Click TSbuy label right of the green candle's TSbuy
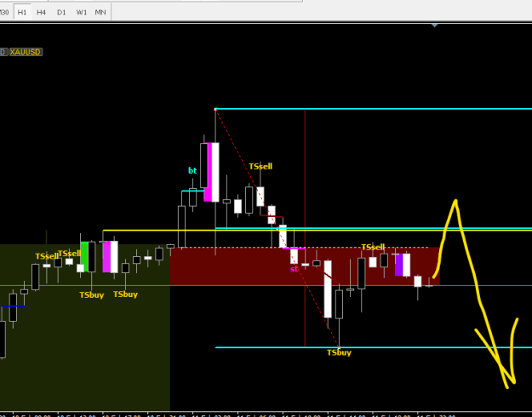This screenshot has width=532, height=417. (125, 294)
